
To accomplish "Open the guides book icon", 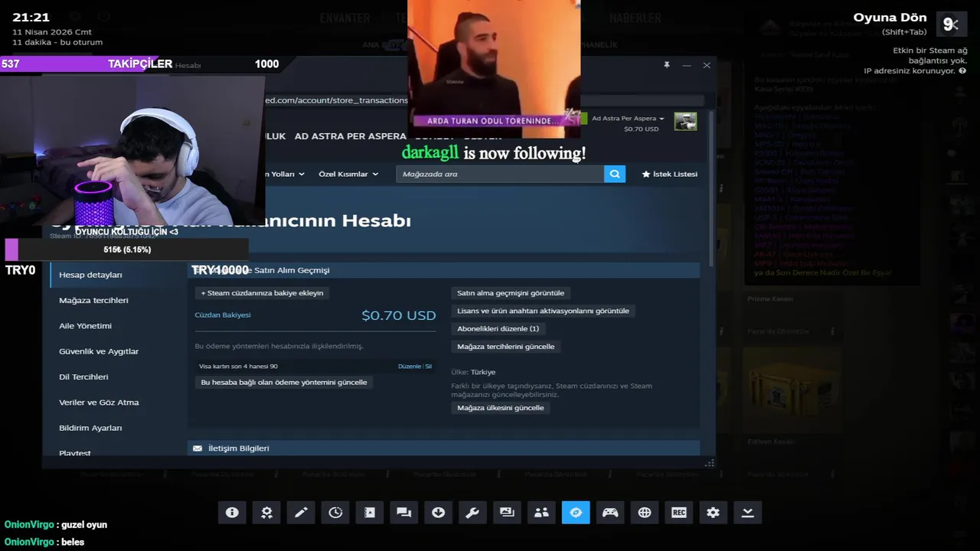I will click(x=370, y=513).
